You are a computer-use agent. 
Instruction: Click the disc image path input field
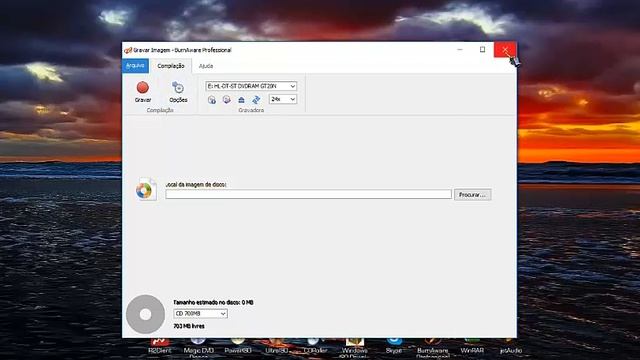[308, 194]
